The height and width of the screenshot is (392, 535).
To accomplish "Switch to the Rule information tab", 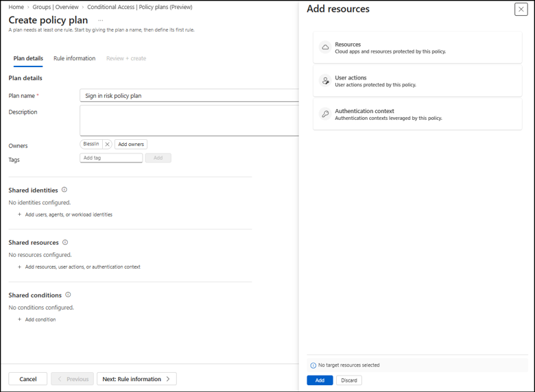I will (x=74, y=58).
